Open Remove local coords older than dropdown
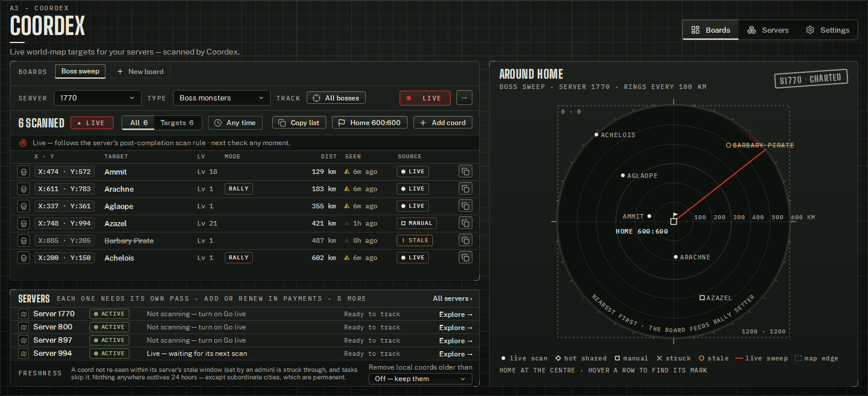The width and height of the screenshot is (868, 396). (x=420, y=379)
